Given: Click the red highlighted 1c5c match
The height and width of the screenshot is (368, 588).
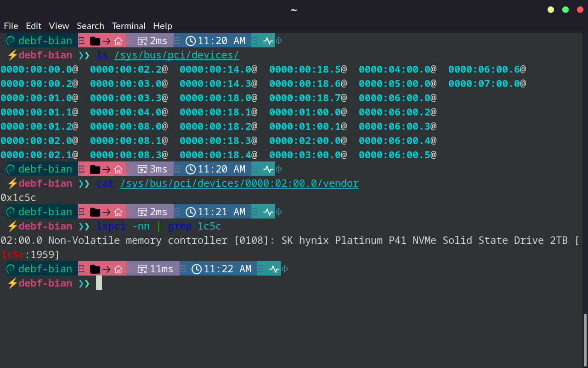Looking at the screenshot, I should coord(12,255).
